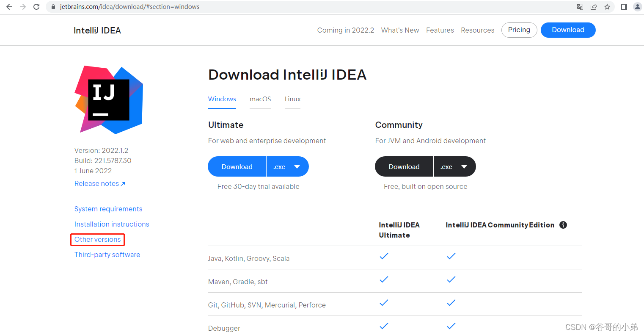Click the IntelliJ IDEA Ultimate column header
This screenshot has width=644, height=335.
click(399, 230)
